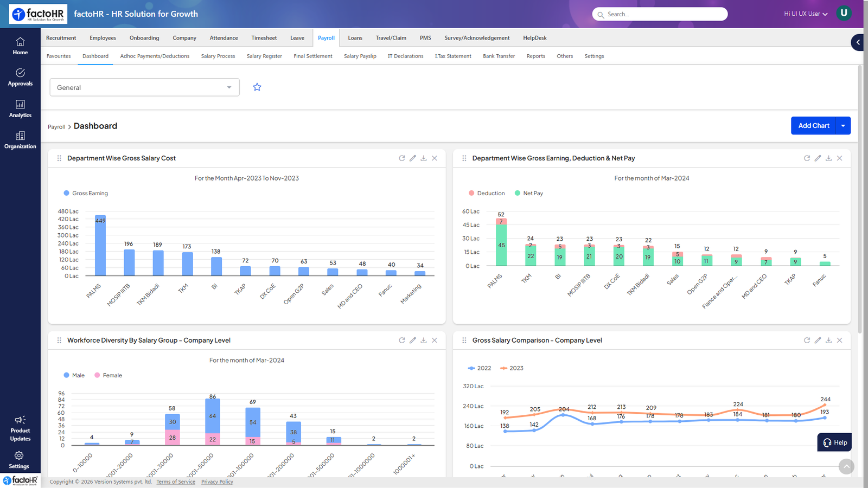This screenshot has width=868, height=488.
Task: Switch to Attendance module tab
Action: point(224,38)
